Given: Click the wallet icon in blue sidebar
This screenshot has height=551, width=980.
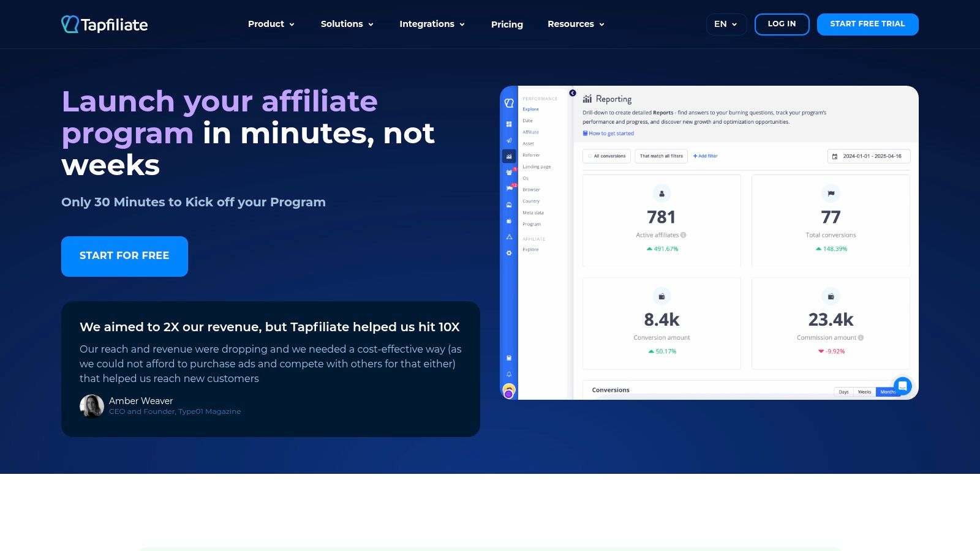Looking at the screenshot, I should pyautogui.click(x=509, y=221).
